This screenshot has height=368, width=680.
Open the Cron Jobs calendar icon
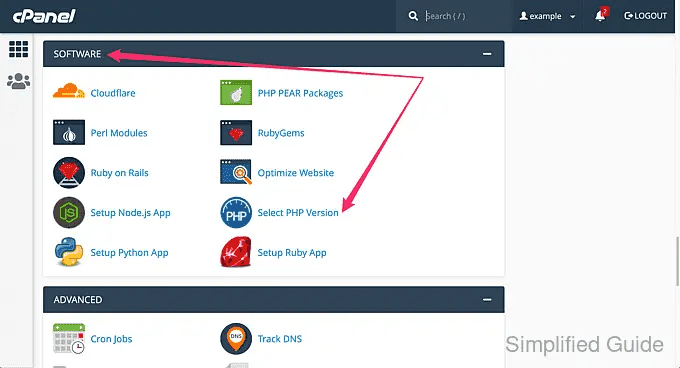69,339
